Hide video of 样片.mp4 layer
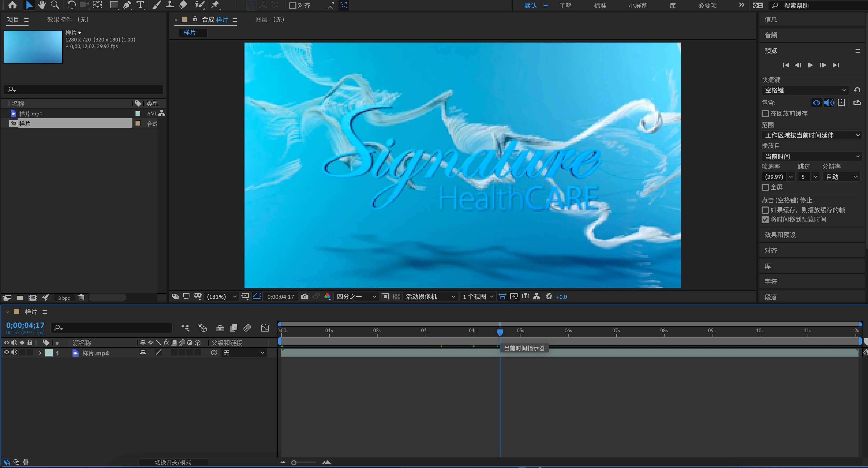The width and height of the screenshot is (868, 468). (6, 353)
